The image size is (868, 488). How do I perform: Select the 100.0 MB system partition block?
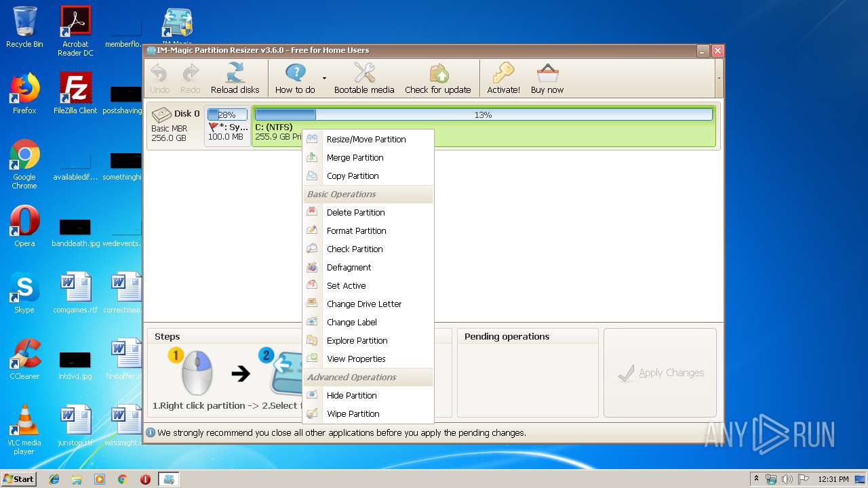click(x=227, y=125)
